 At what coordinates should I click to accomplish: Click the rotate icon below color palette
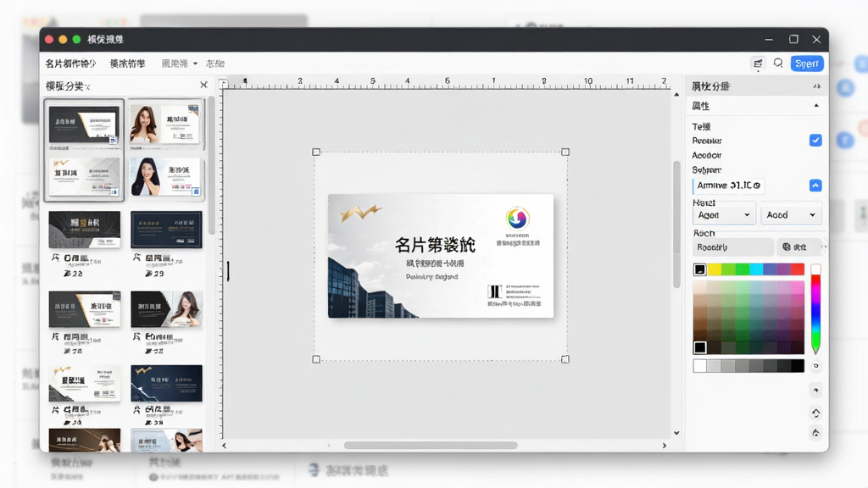815,391
